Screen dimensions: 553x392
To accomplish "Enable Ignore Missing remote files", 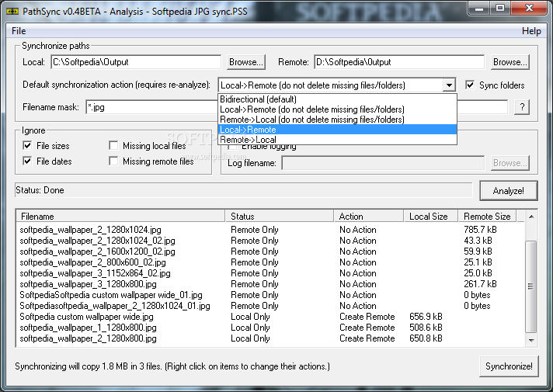I will [x=113, y=161].
